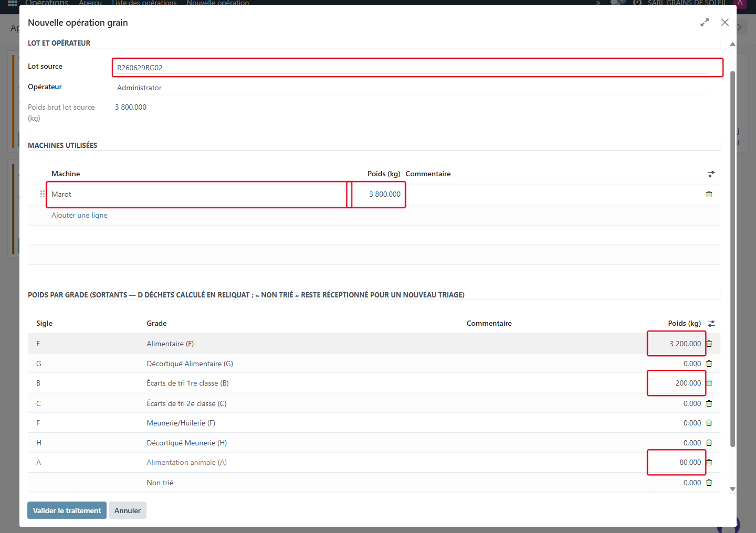Open the Marot machine selection field
This screenshot has width=756, height=533.
(x=197, y=195)
